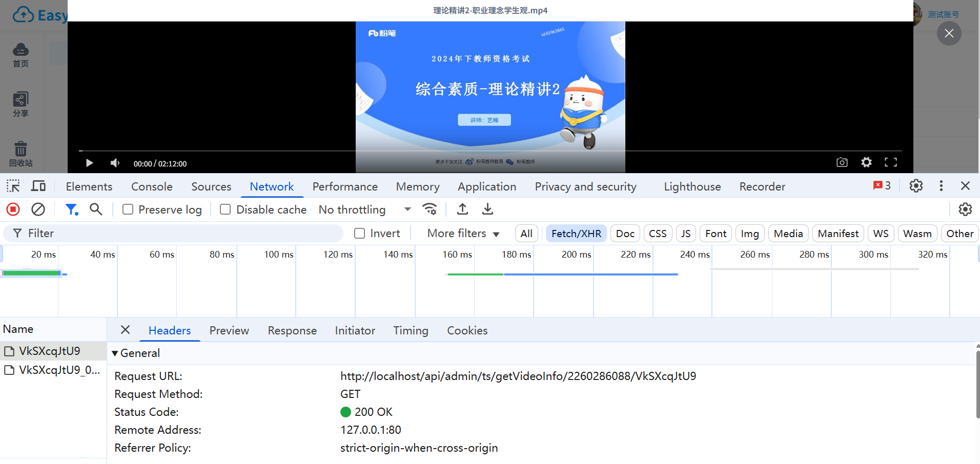Toggle the network filter funnel
Screen dimensions: 980x464
[x=71, y=209]
